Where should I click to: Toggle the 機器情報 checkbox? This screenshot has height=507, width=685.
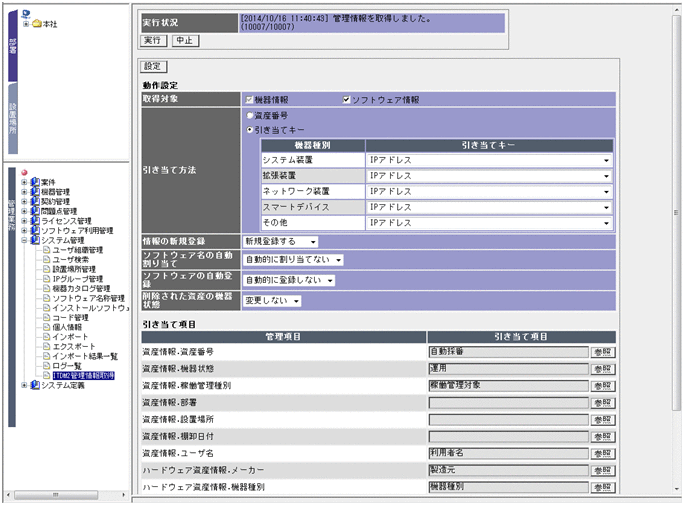click(x=249, y=100)
